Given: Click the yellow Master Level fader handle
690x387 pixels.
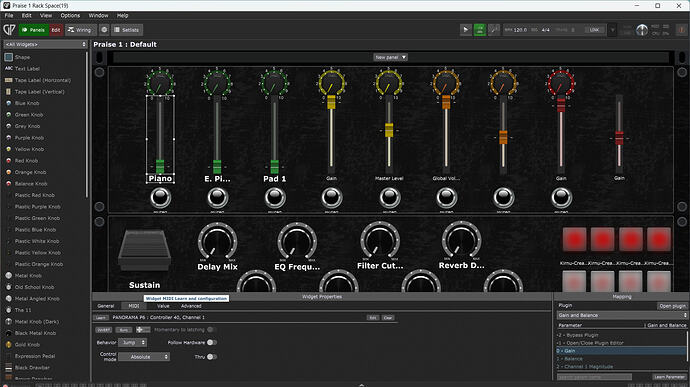Looking at the screenshot, I should pos(389,130).
